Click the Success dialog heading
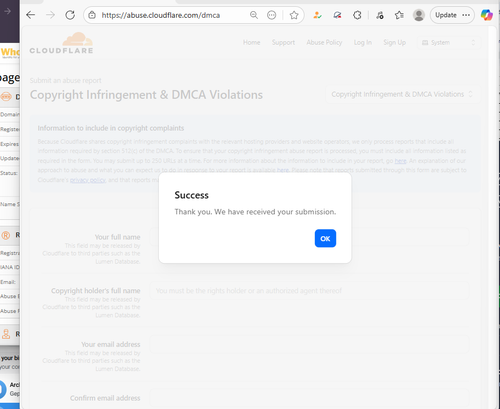The height and width of the screenshot is (409, 500). click(192, 195)
